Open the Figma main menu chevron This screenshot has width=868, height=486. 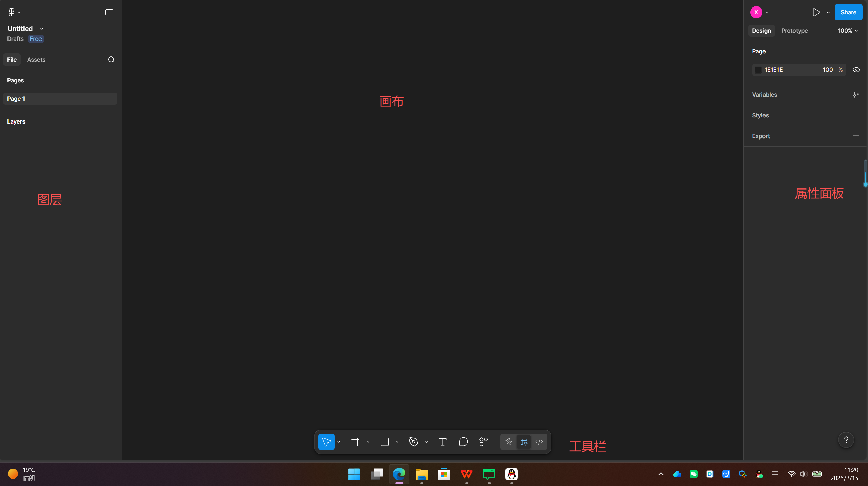(x=19, y=12)
